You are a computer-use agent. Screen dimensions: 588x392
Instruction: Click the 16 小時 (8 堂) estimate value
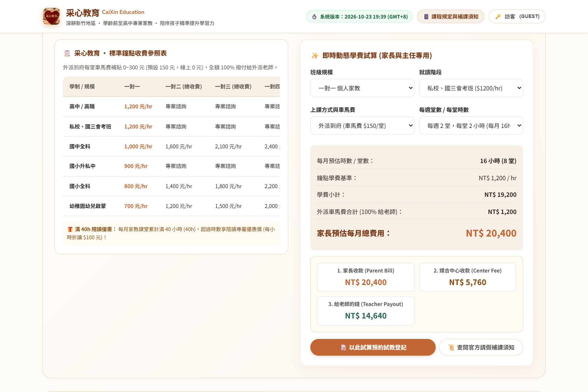point(498,161)
